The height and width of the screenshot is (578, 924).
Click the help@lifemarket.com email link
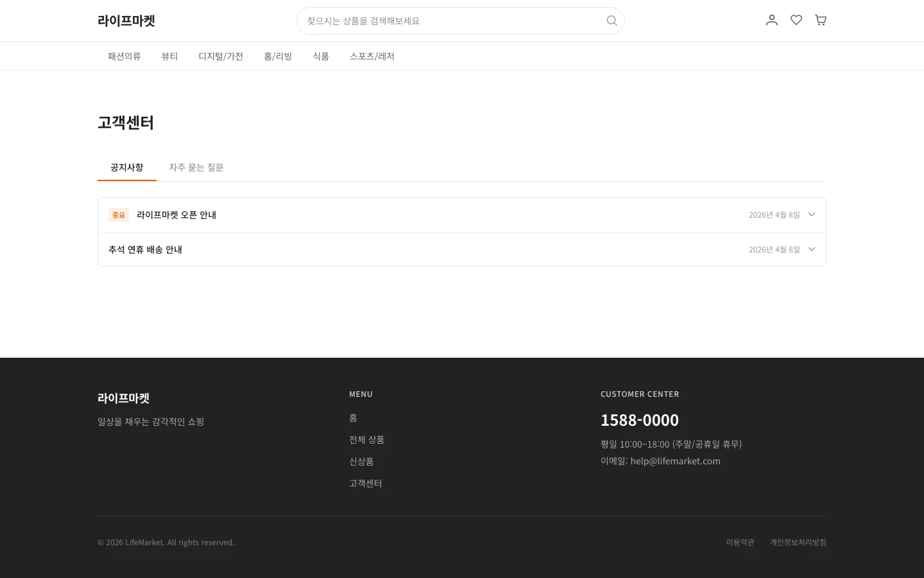675,460
